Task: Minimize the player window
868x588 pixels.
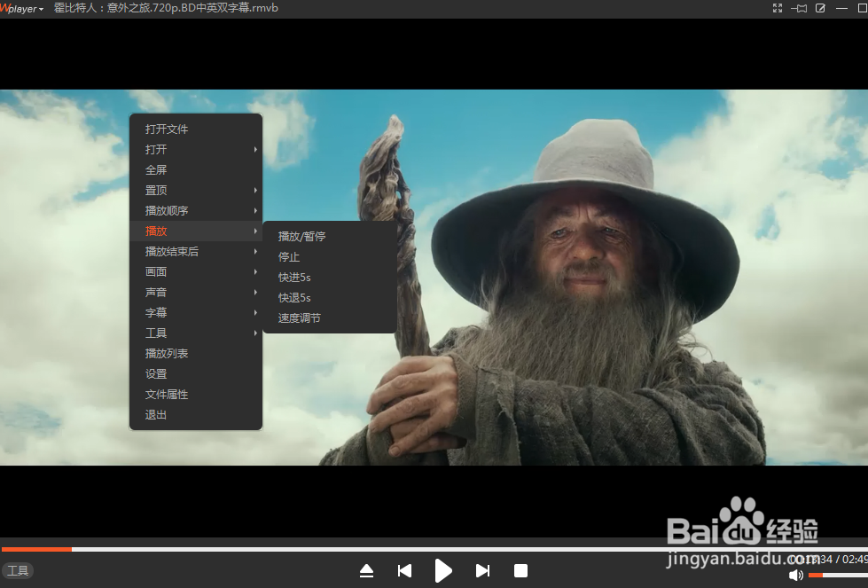Action: (841, 8)
